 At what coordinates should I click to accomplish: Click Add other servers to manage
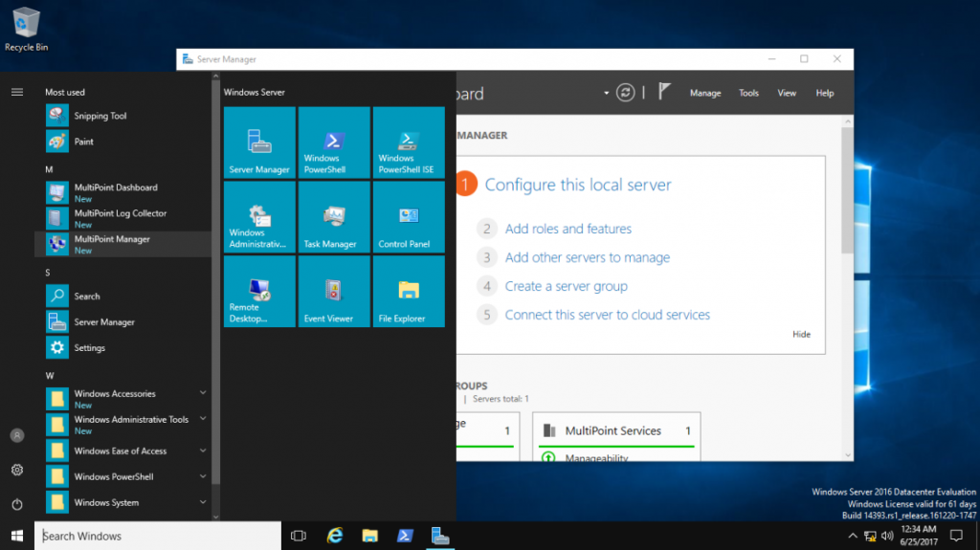[x=588, y=257]
